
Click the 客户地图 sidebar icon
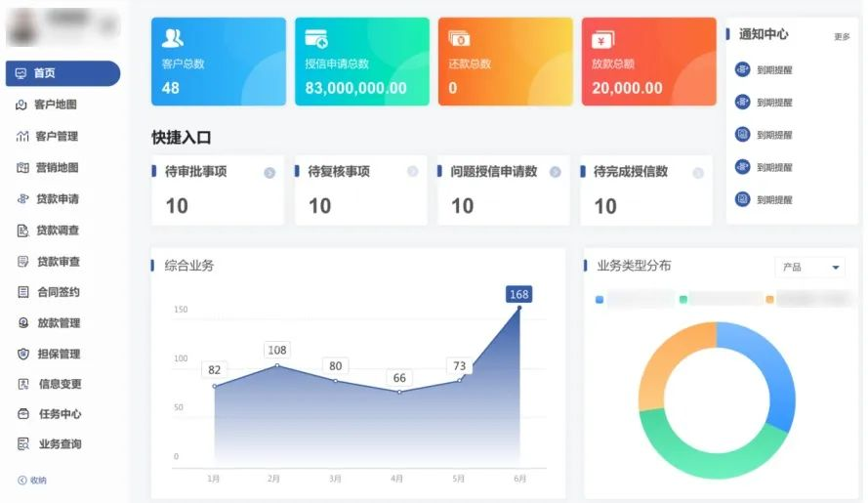click(21, 105)
